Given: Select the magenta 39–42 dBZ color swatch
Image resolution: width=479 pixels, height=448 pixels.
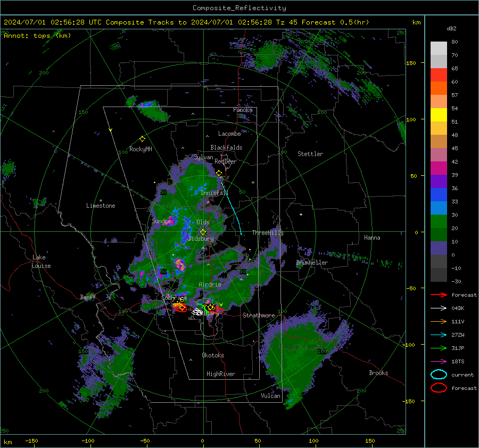Looking at the screenshot, I should click(439, 168).
